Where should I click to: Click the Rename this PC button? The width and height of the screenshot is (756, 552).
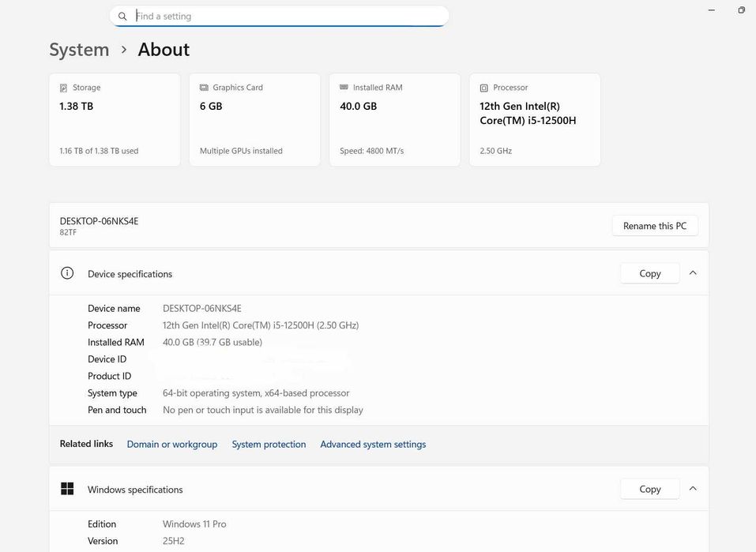point(655,226)
